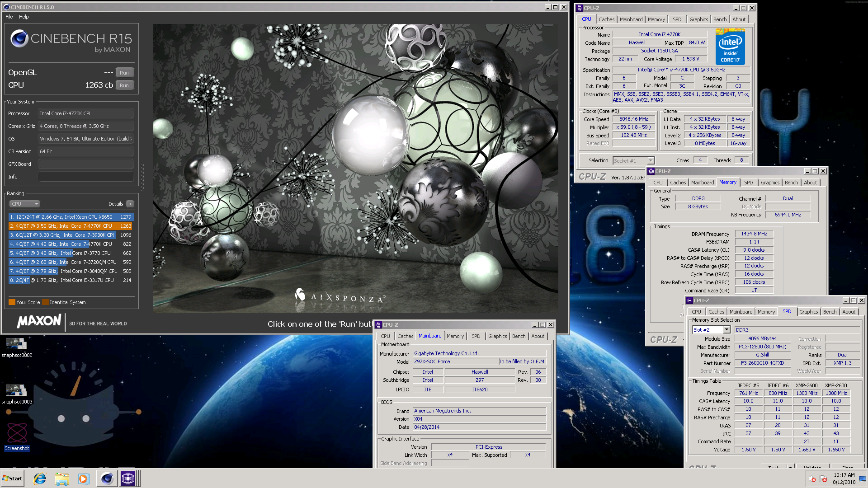Open the CPU ranking type dropdown
This screenshot has height=488, width=868.
click(x=25, y=204)
